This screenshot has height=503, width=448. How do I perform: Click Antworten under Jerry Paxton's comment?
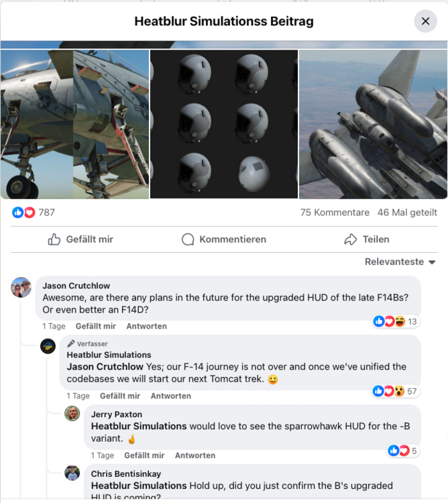195,455
